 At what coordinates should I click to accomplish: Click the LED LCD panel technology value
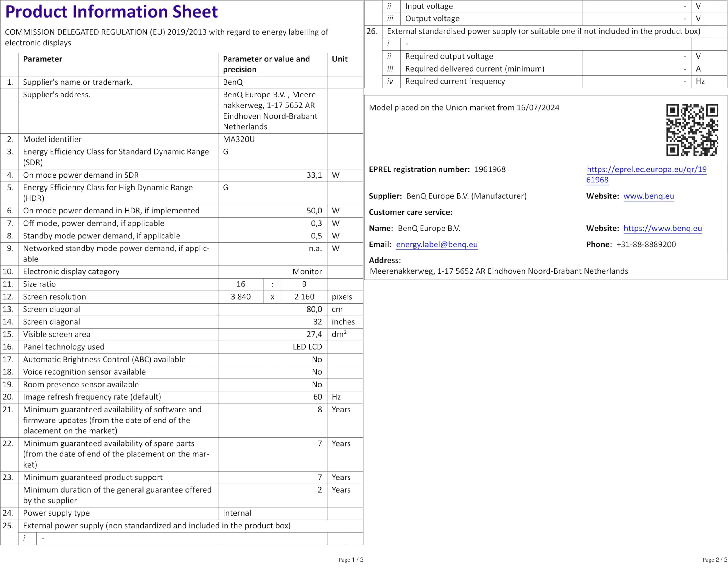pyautogui.click(x=307, y=347)
